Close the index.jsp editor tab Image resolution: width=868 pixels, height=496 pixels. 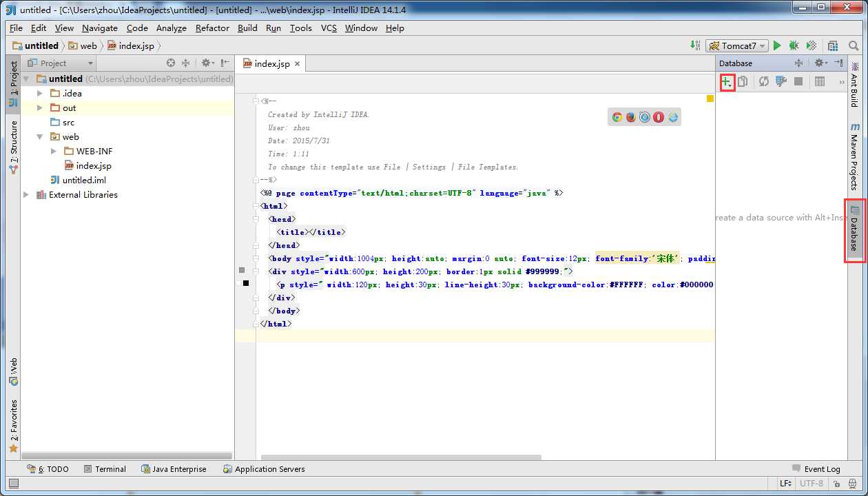coord(298,63)
